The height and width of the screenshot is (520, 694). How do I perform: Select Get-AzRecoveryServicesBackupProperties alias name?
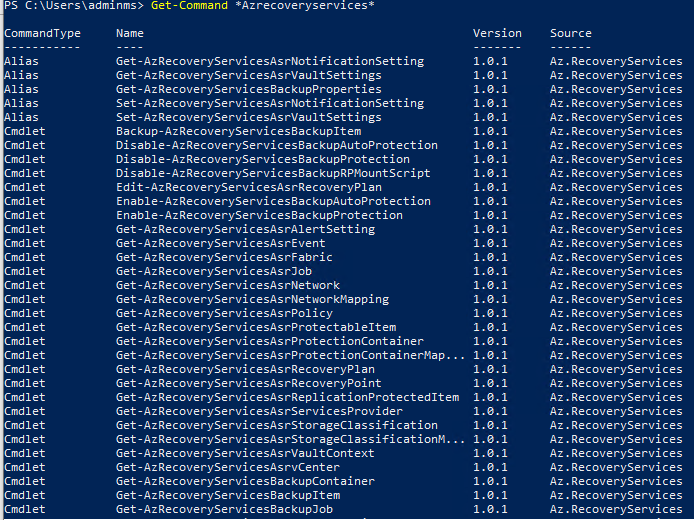[x=249, y=90]
